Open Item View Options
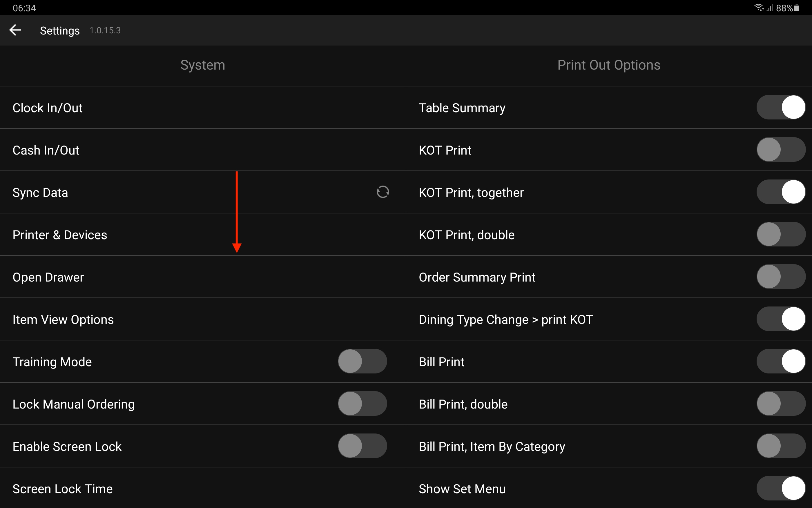This screenshot has width=812, height=508. tap(63, 320)
